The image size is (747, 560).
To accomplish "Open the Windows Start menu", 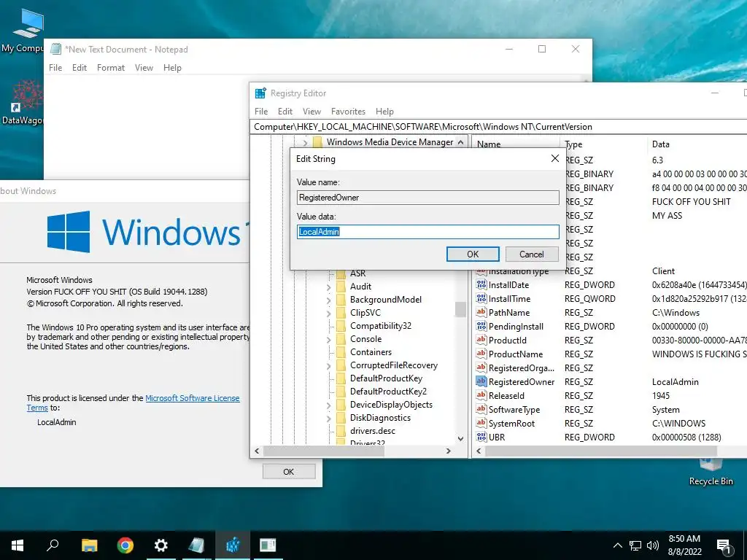I will (18, 545).
